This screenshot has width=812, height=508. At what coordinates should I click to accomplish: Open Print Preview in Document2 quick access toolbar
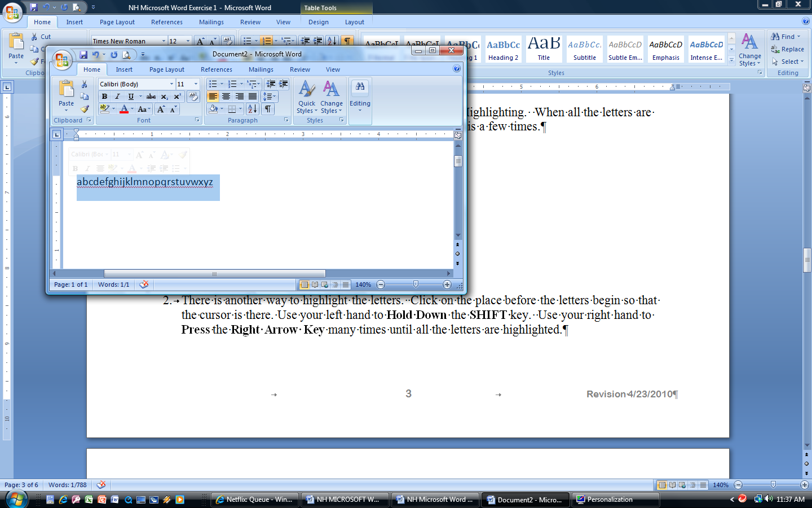coord(127,55)
